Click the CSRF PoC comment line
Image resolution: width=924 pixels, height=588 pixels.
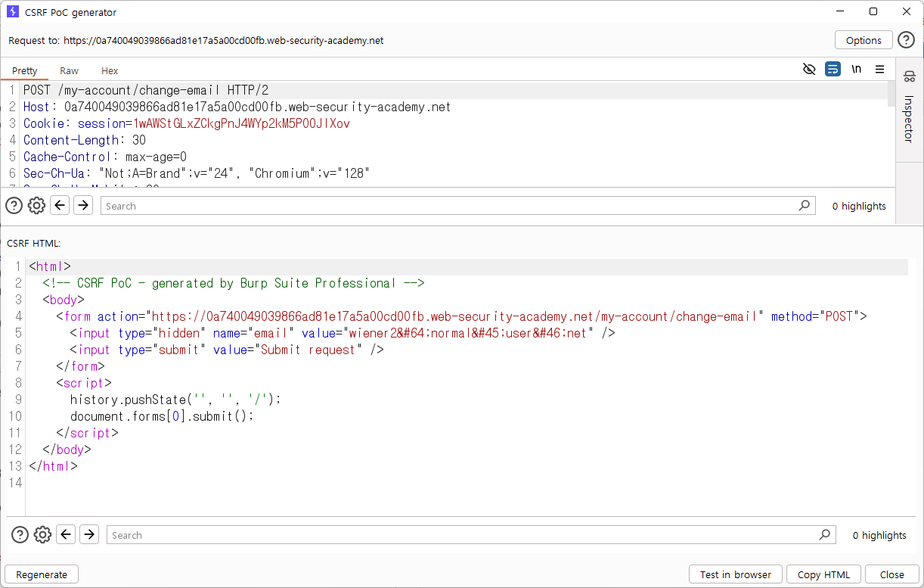click(234, 283)
